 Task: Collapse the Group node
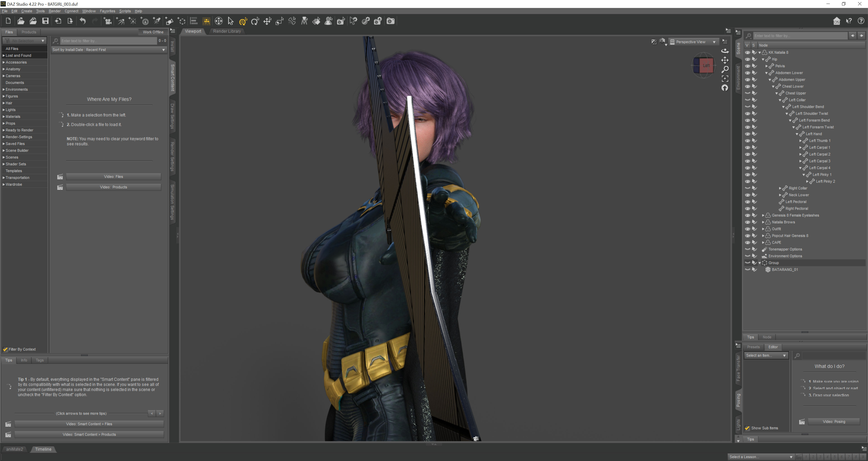(x=760, y=263)
